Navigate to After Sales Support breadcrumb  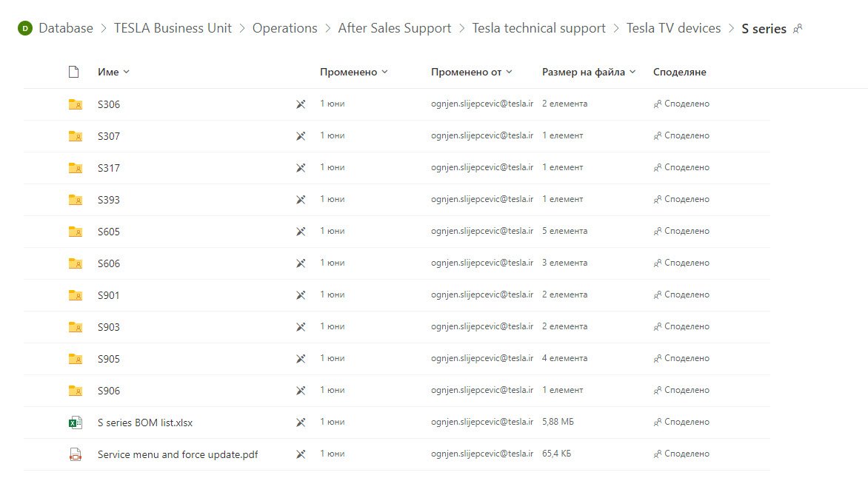pos(394,28)
